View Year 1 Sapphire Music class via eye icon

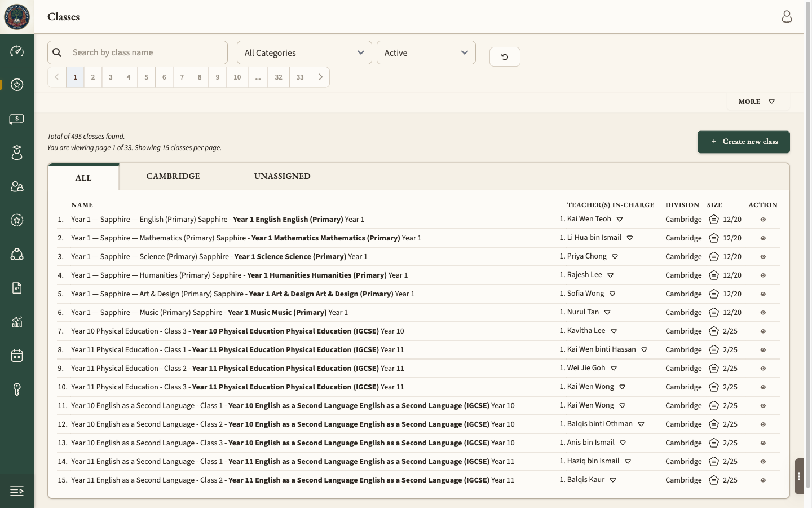[x=763, y=313]
